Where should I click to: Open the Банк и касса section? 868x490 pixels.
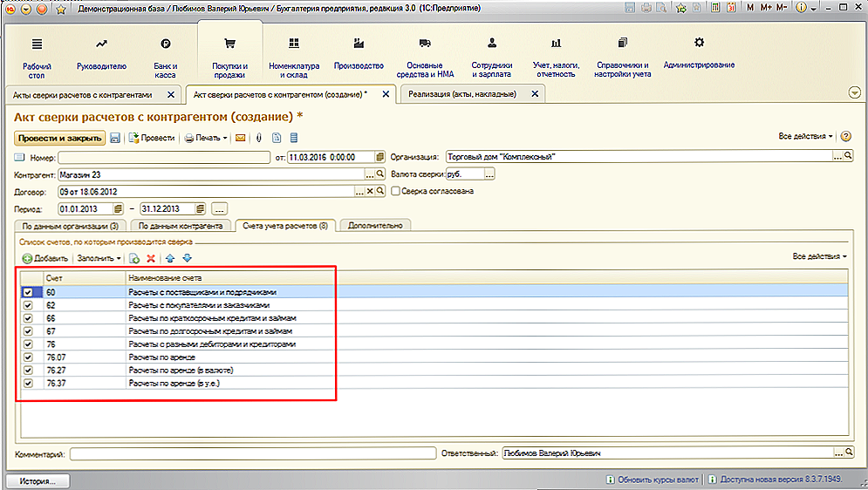(x=165, y=58)
